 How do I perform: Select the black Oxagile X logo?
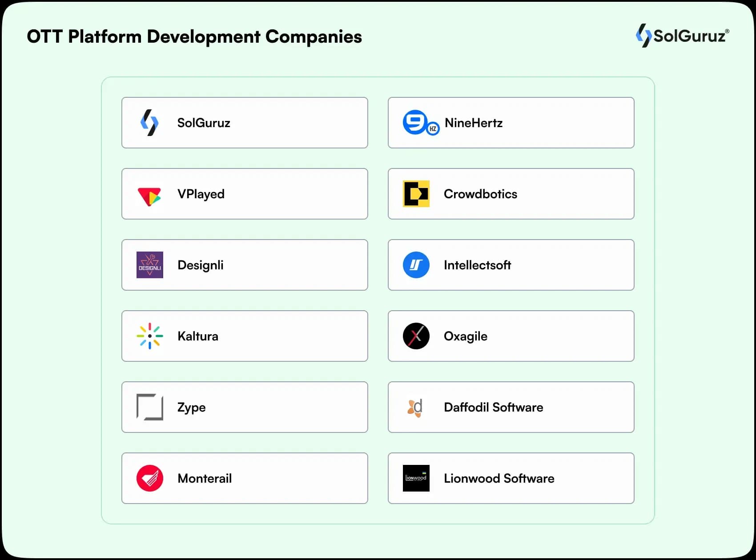coord(416,336)
